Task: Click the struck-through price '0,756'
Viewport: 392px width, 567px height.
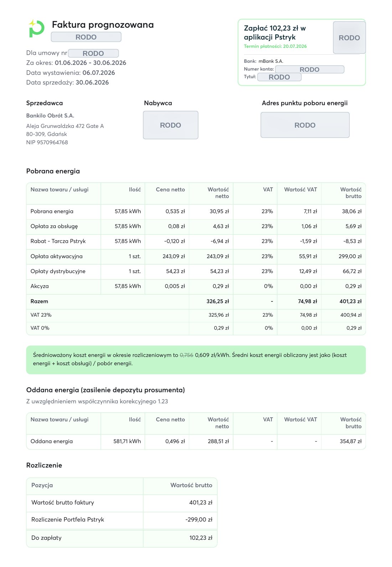Action: click(186, 355)
